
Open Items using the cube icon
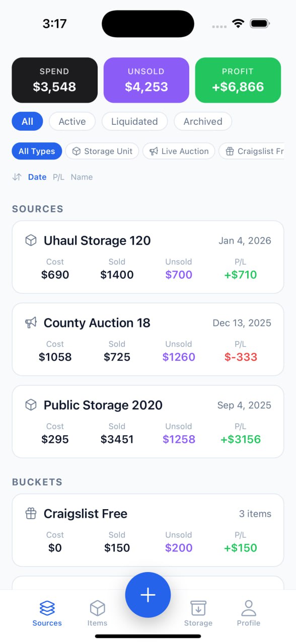[x=97, y=607]
